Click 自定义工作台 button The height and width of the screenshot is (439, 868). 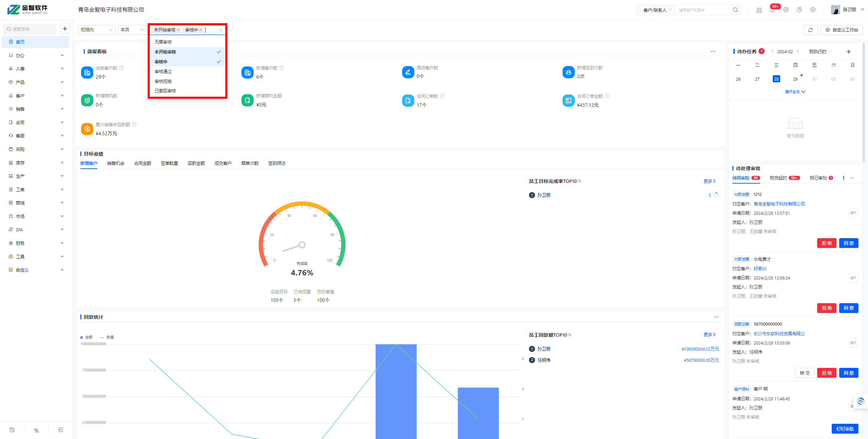[842, 30]
